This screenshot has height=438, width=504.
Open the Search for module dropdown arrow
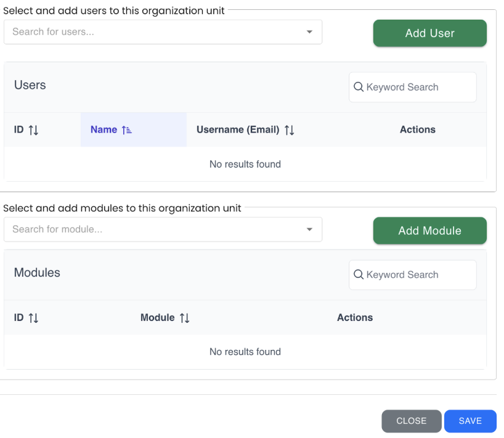(x=309, y=230)
